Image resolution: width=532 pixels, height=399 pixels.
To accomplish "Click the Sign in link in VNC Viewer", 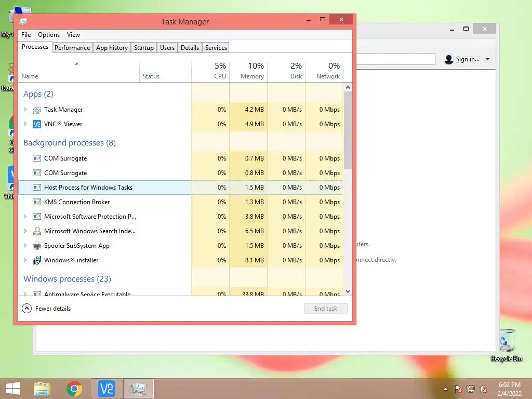I will (468, 59).
